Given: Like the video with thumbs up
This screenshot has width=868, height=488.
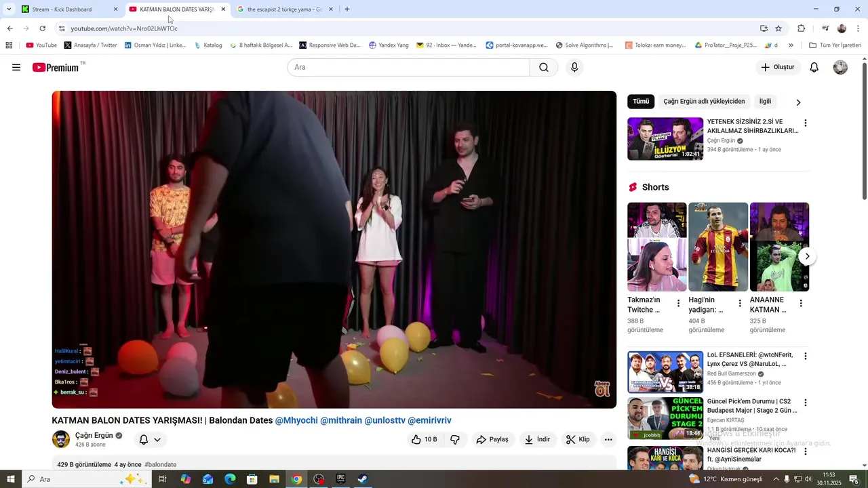Looking at the screenshot, I should point(424,439).
